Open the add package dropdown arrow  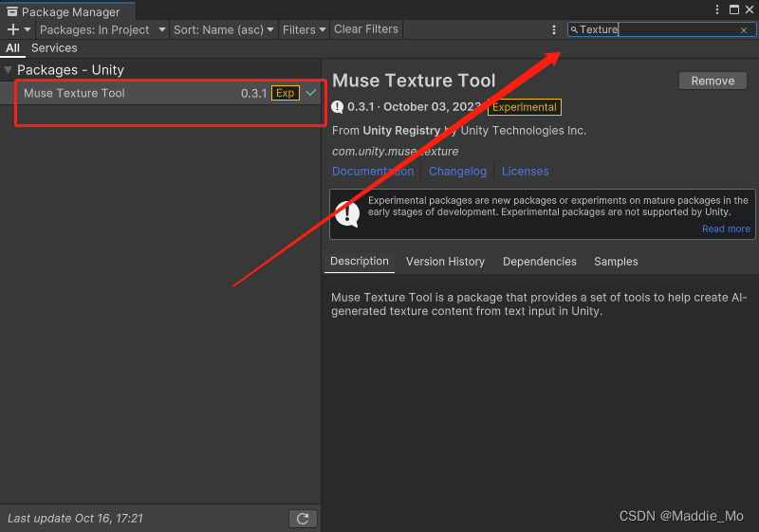click(x=28, y=29)
